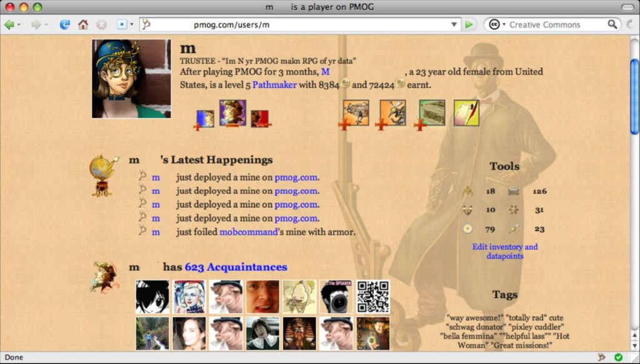This screenshot has height=364, width=640.
Task: Open the address bar history dropdown
Action: (x=454, y=25)
